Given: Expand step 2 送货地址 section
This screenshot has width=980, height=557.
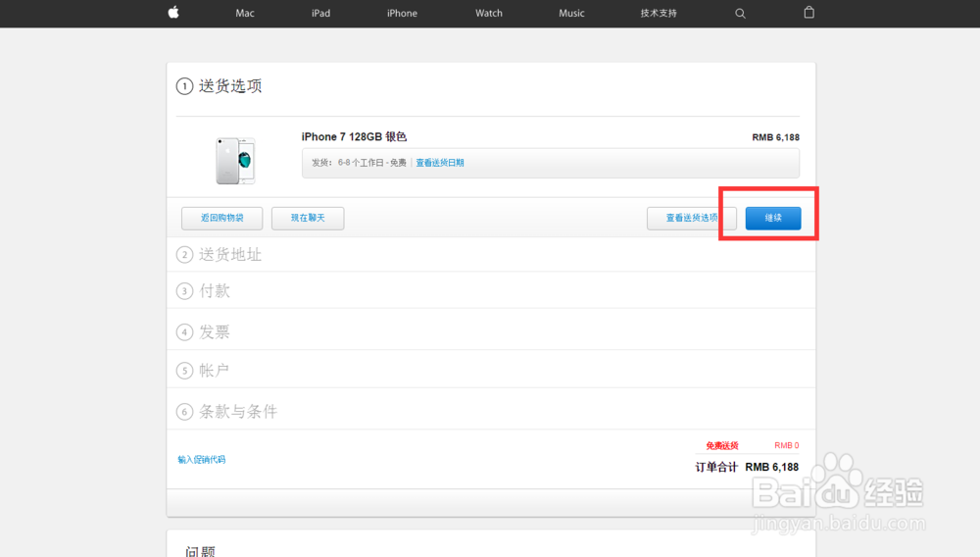Looking at the screenshot, I should tap(491, 254).
